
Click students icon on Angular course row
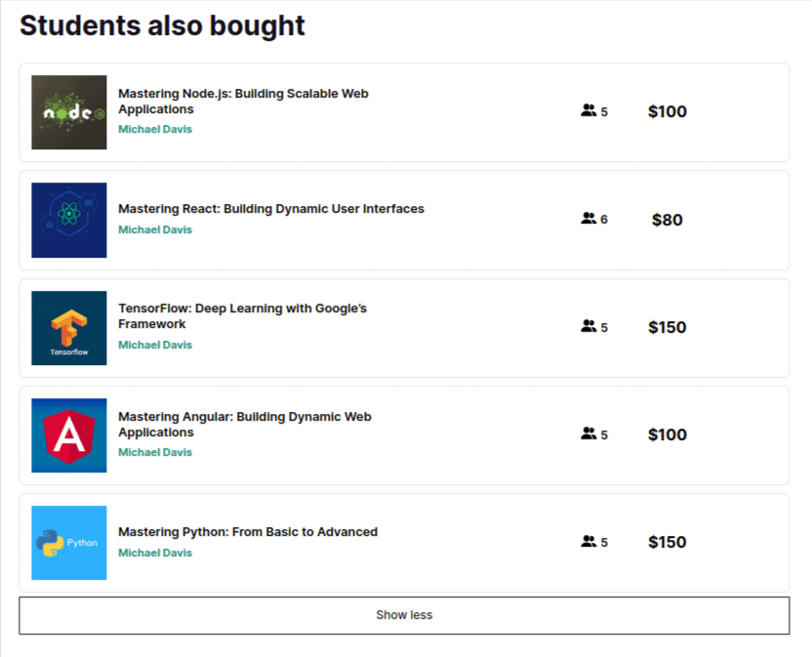[589, 434]
